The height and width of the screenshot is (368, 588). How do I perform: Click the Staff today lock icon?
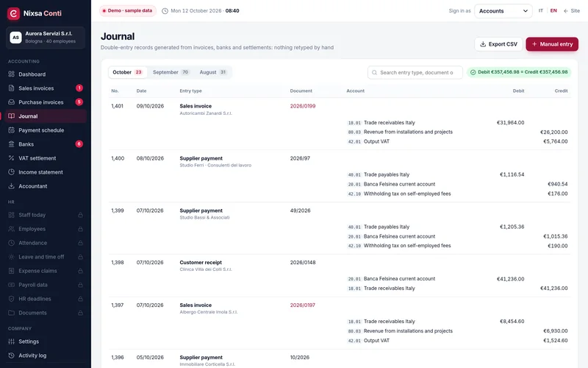click(80, 215)
